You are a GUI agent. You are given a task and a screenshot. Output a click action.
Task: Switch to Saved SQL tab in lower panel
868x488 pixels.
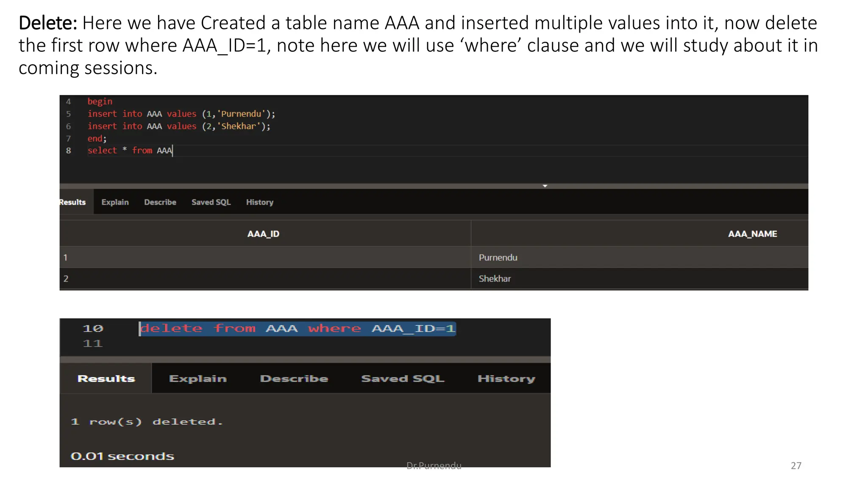click(x=403, y=378)
